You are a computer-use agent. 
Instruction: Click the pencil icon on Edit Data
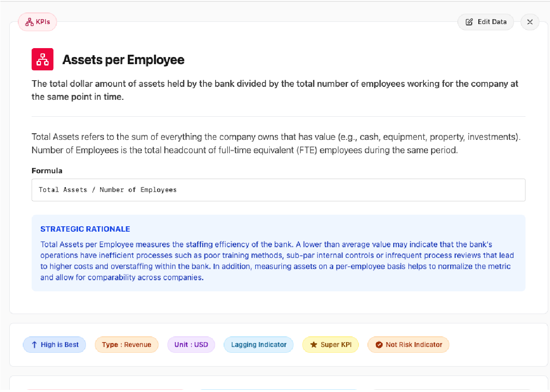click(x=469, y=22)
